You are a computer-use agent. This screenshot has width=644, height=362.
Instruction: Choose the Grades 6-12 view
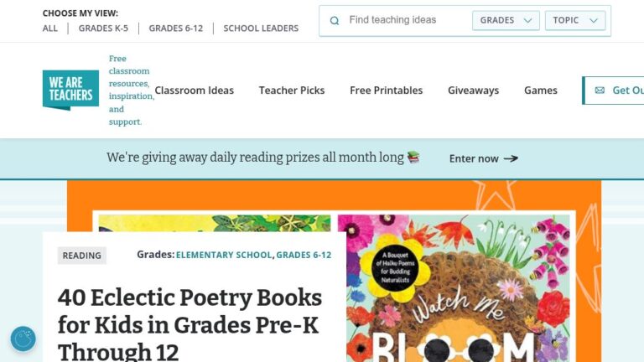pyautogui.click(x=176, y=28)
